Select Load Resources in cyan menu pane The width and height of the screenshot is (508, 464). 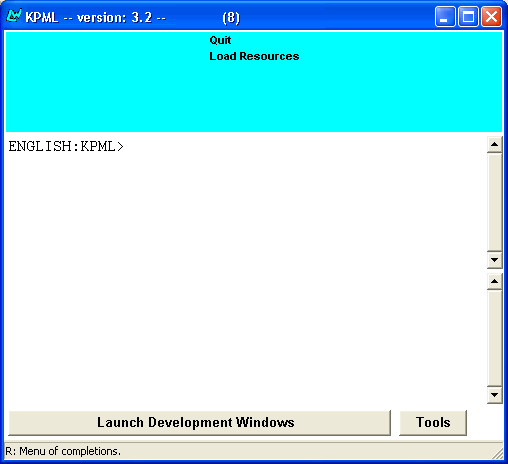[254, 56]
